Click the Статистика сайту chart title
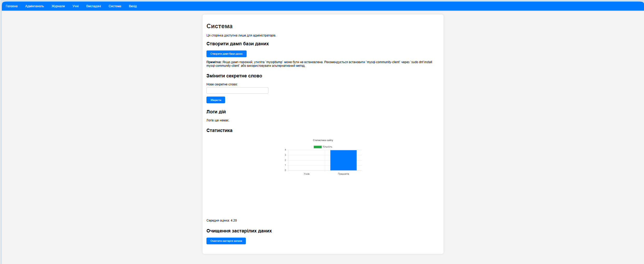The width and height of the screenshot is (644, 264). (x=323, y=140)
